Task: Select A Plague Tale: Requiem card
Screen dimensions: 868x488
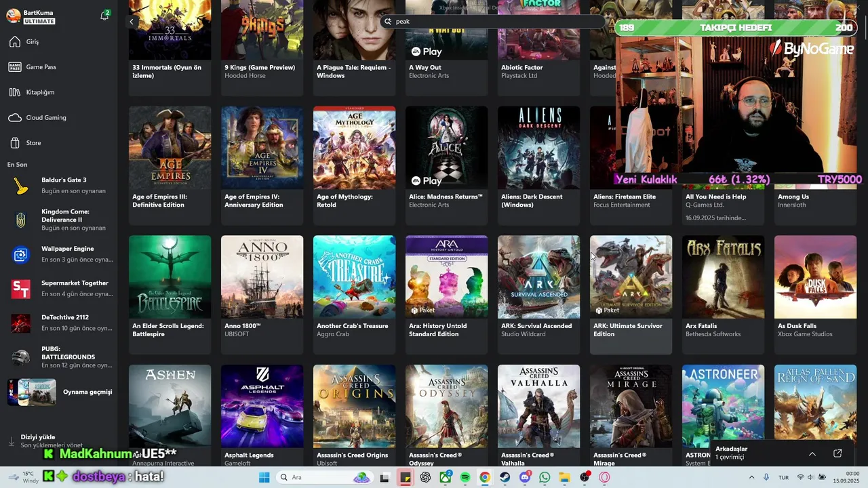Action: pyautogui.click(x=354, y=47)
